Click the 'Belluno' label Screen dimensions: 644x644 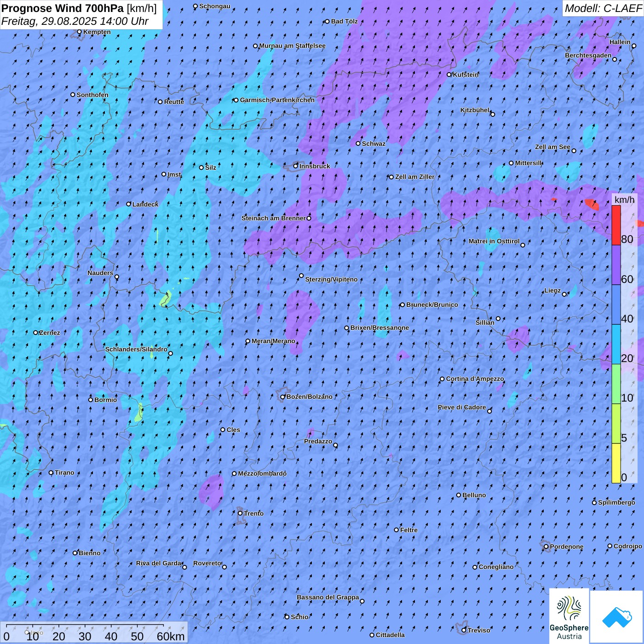click(474, 495)
